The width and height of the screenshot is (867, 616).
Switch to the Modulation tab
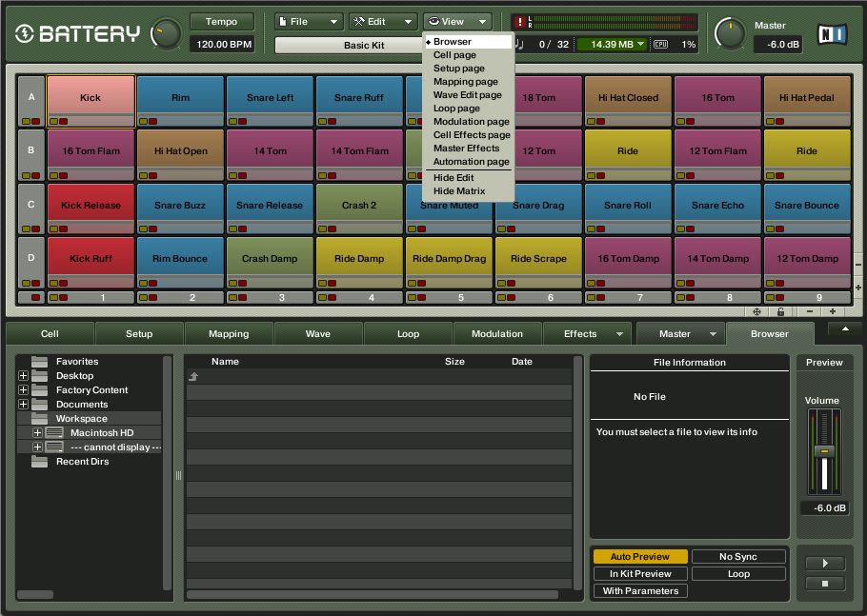point(496,334)
